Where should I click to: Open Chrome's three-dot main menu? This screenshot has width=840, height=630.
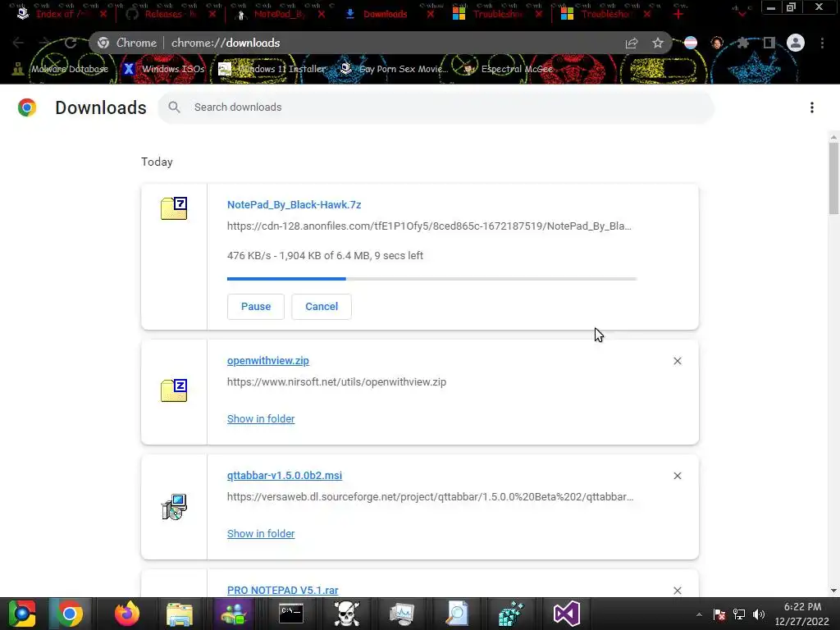coord(822,43)
